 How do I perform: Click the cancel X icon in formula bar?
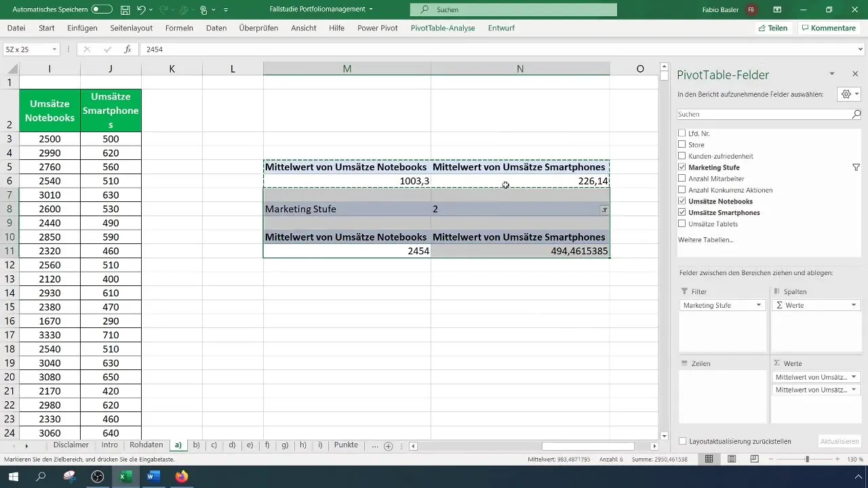pos(87,49)
